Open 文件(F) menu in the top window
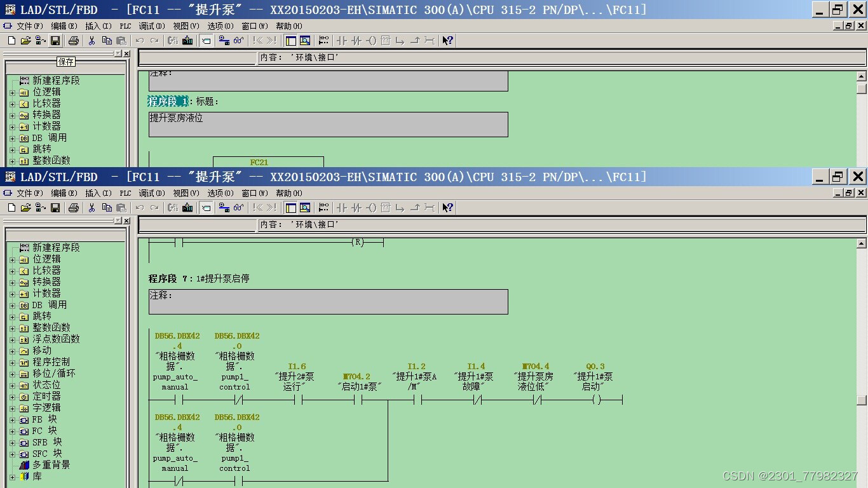868x488 pixels. click(30, 26)
